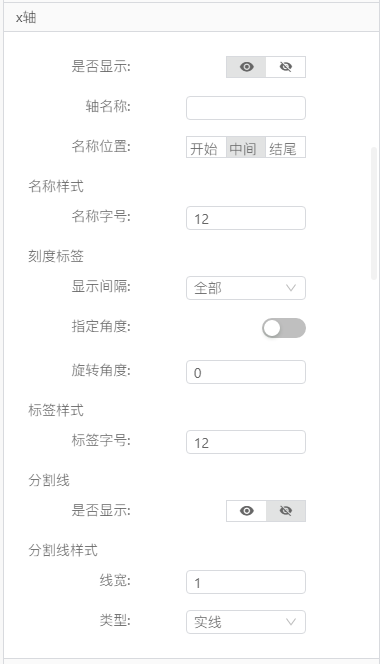Open the 类型 dropdown showing 实线
Viewport: 384px width, 664px height.
tap(246, 622)
